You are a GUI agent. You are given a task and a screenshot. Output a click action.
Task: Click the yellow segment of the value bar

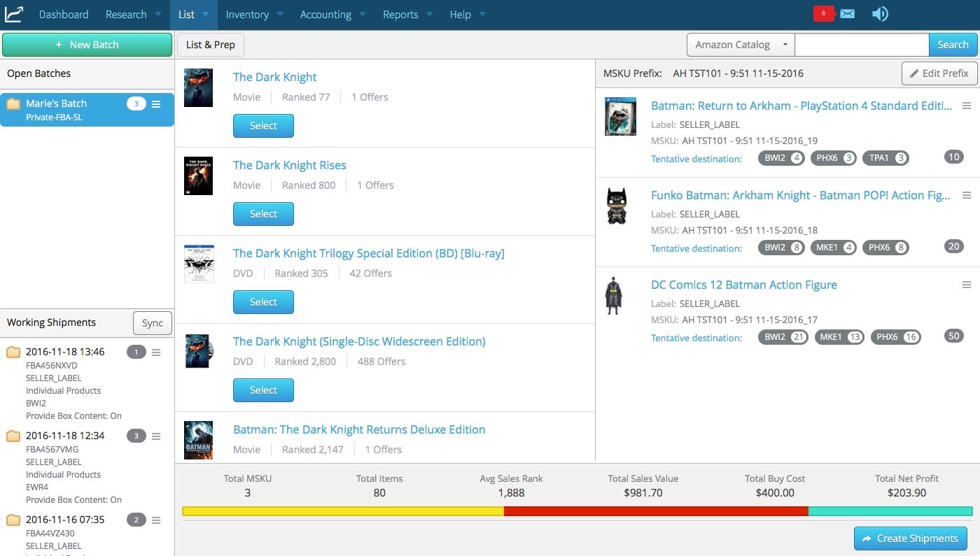coord(343,511)
